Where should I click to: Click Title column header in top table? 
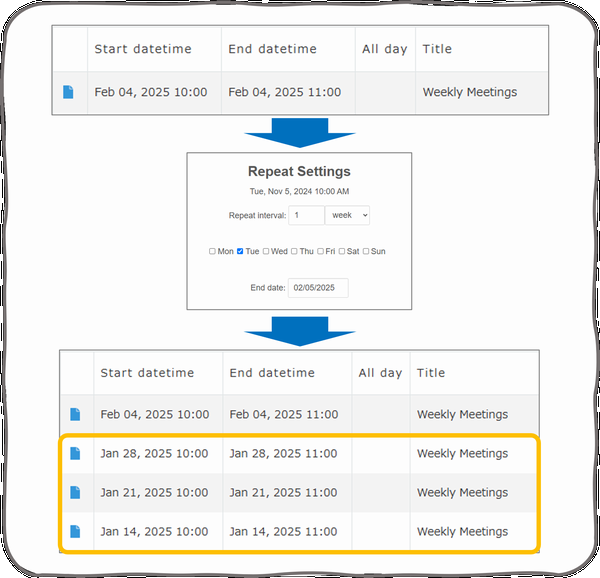coord(437,49)
